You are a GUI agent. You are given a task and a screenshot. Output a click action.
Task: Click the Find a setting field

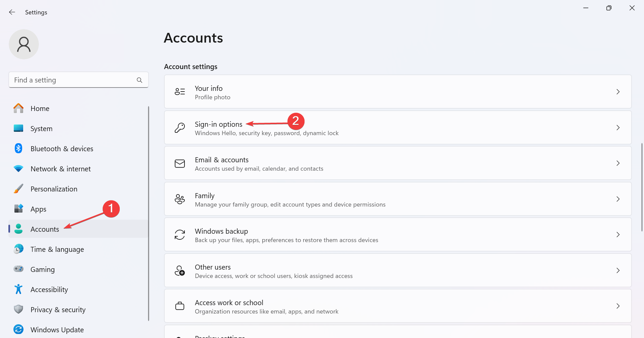(72, 80)
